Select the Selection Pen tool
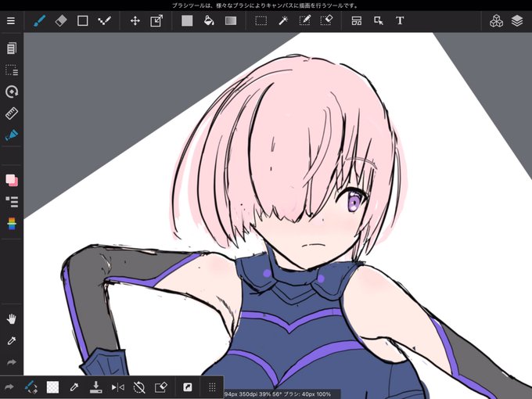This screenshot has height=399, width=532. pyautogui.click(x=304, y=20)
